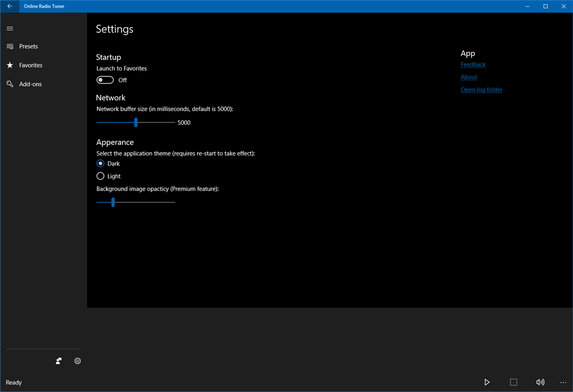This screenshot has width=573, height=392.
Task: Expand the more options ellipsis
Action: (x=563, y=382)
